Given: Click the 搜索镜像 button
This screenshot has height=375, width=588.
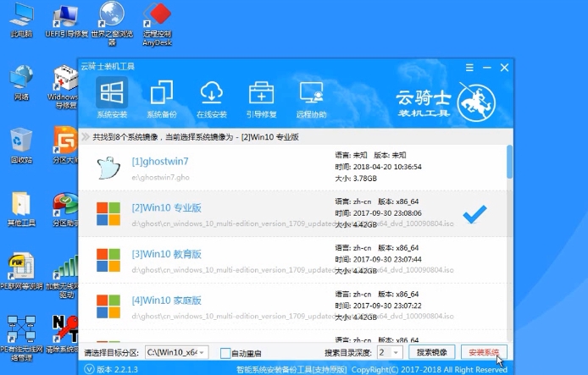Looking at the screenshot, I should 431,352.
